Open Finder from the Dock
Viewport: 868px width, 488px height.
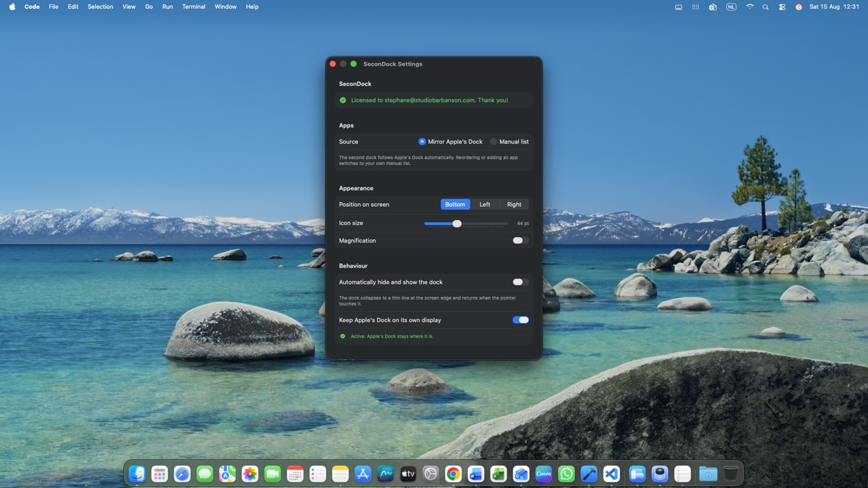(137, 474)
